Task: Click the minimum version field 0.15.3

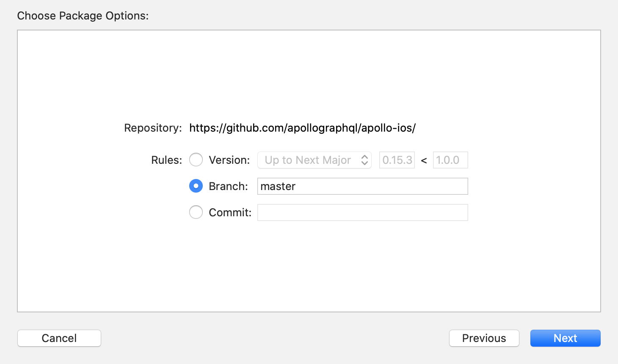Action: point(397,160)
